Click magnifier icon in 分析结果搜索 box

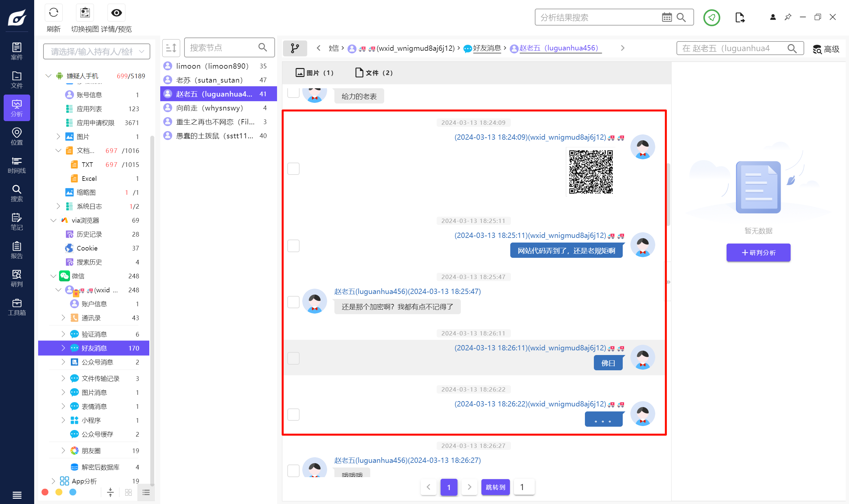681,17
